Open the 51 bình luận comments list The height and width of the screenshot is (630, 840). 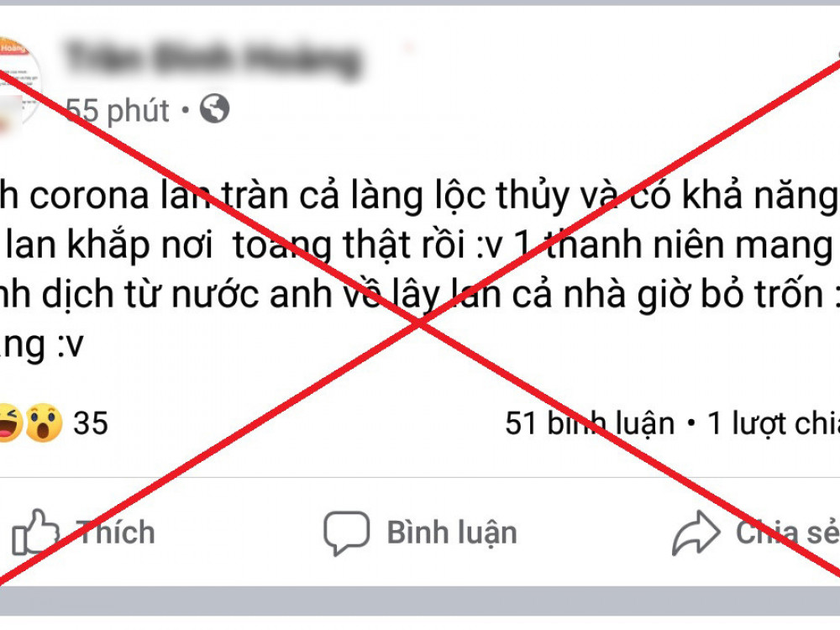point(590,423)
